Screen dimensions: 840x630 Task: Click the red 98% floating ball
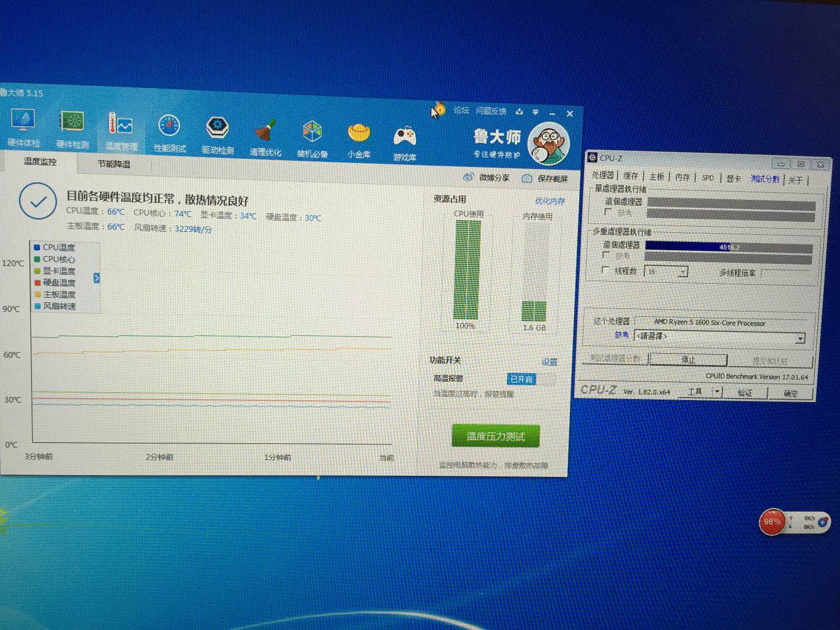click(x=772, y=521)
